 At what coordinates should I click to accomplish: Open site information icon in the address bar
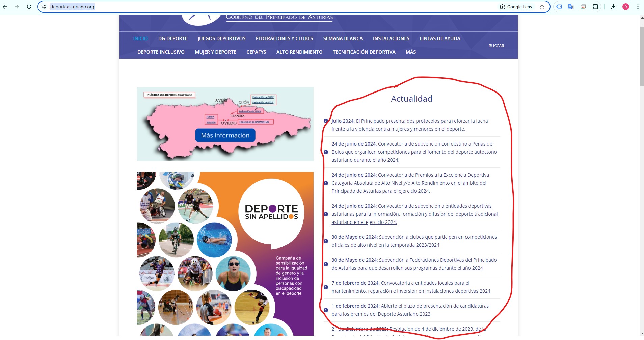44,7
